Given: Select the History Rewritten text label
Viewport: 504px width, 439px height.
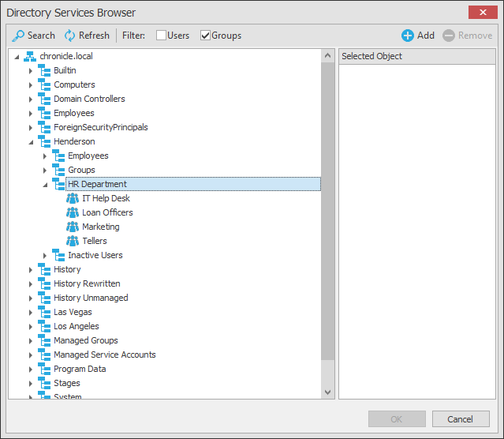Looking at the screenshot, I should tap(87, 283).
